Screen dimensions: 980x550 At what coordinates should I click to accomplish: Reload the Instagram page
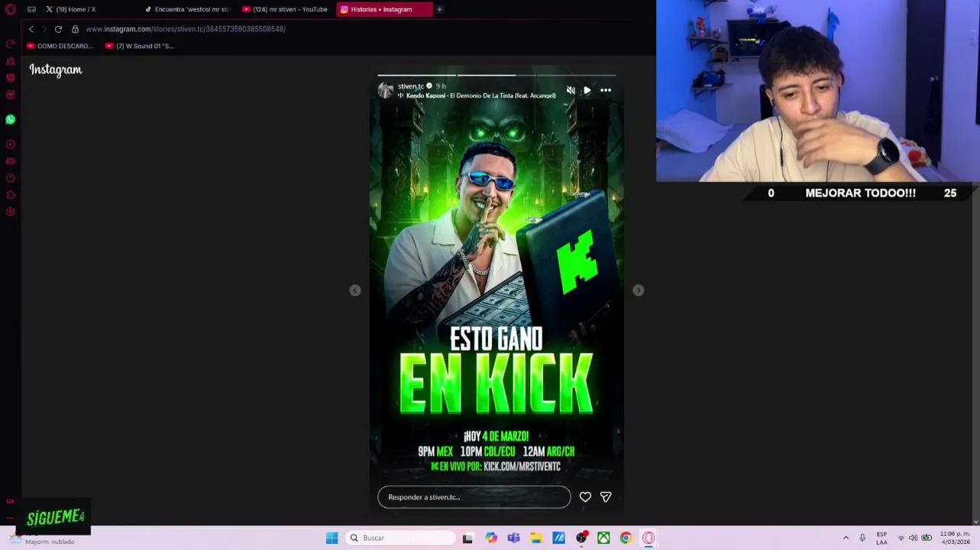(58, 29)
